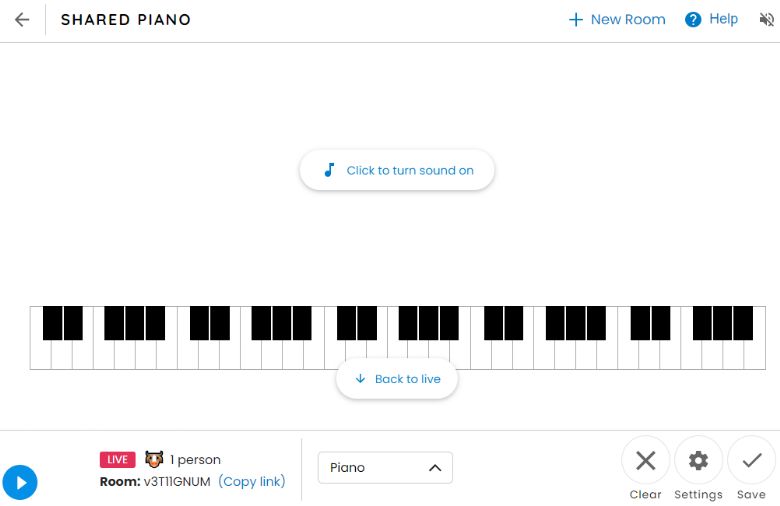The image size is (780, 506).
Task: Open the Help text link
Action: pyautogui.click(x=723, y=19)
